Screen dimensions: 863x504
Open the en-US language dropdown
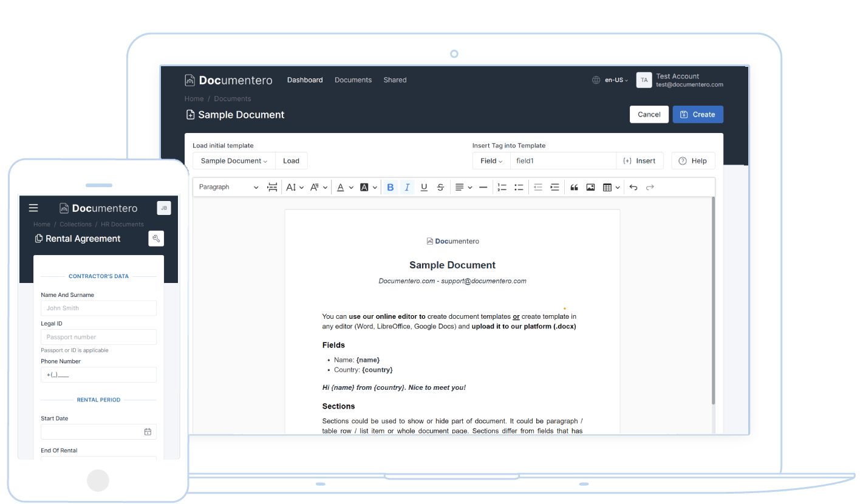pos(616,80)
